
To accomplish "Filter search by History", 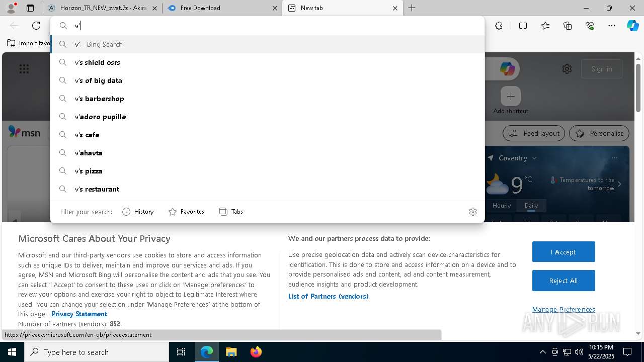I will [x=138, y=212].
